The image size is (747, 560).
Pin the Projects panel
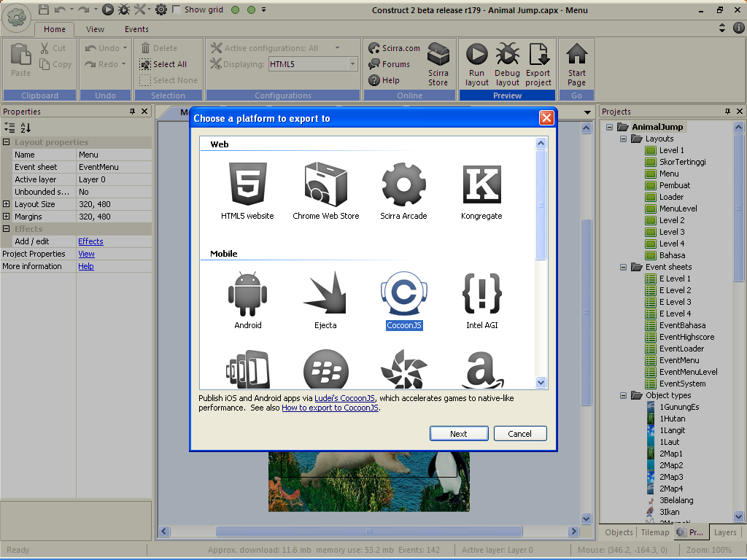(x=727, y=111)
